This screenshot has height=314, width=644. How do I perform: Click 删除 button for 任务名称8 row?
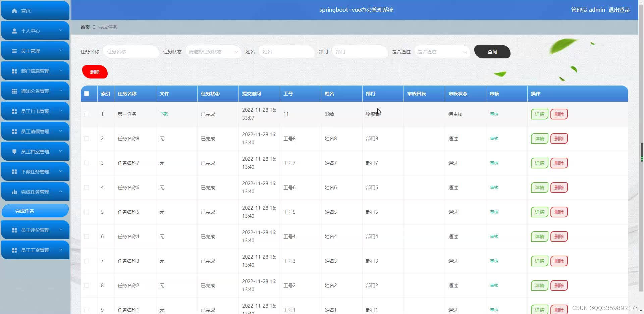559,139
